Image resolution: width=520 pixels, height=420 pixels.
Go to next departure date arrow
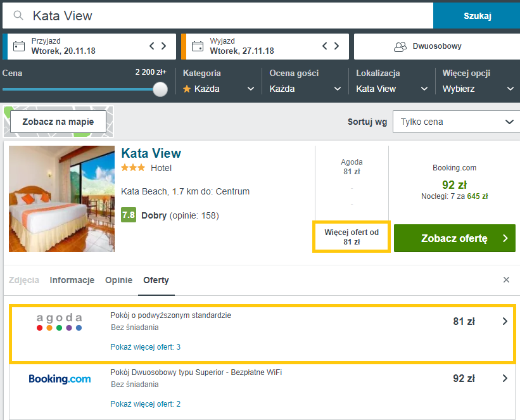coord(337,46)
